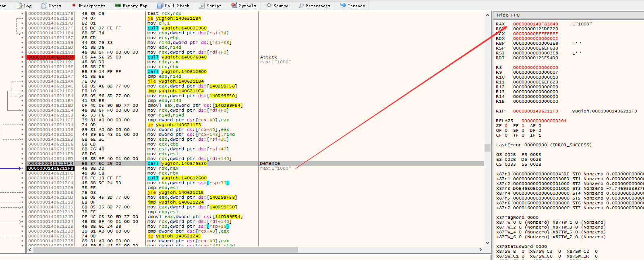The image size is (644, 260).
Task: Click the jmp yugioh.140621224 instruction
Action: 176,202
